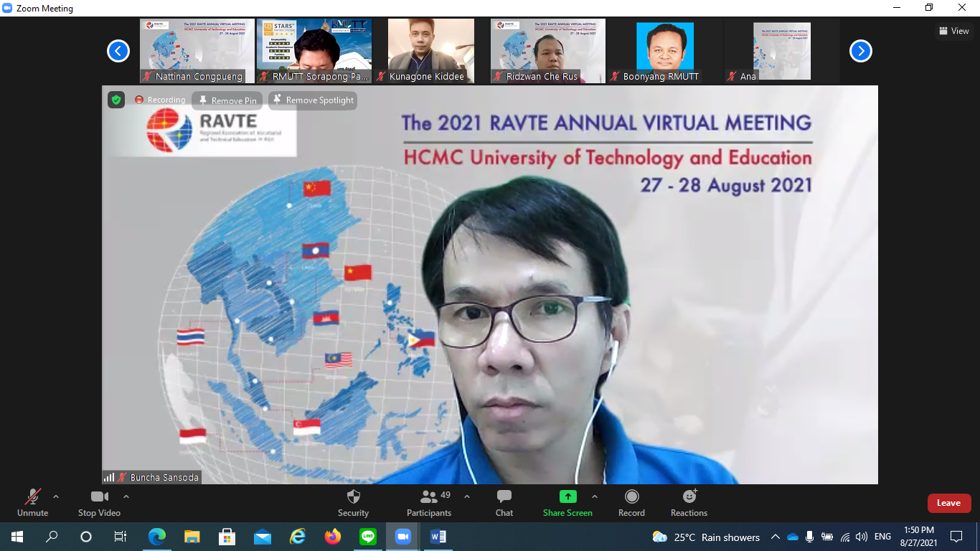Image resolution: width=980 pixels, height=551 pixels.
Task: Launch Microsoft Edge from the taskbar
Action: 156,537
